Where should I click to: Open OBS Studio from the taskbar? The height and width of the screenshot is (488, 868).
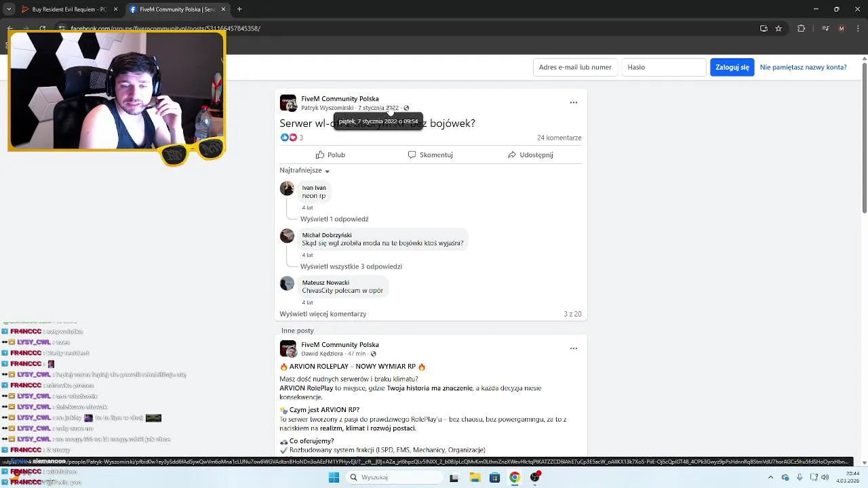coord(535,477)
